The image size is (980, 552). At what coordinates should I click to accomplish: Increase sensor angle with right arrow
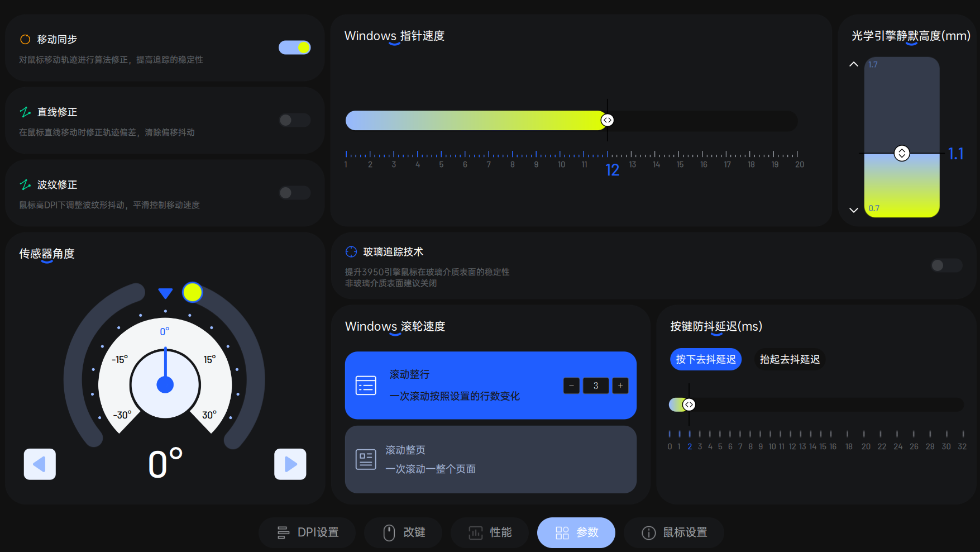(290, 464)
